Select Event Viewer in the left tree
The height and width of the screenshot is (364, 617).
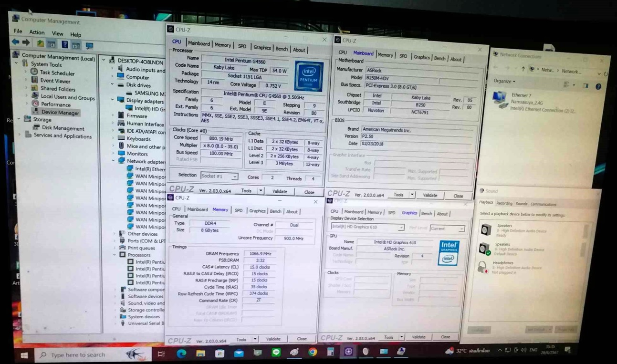point(51,81)
